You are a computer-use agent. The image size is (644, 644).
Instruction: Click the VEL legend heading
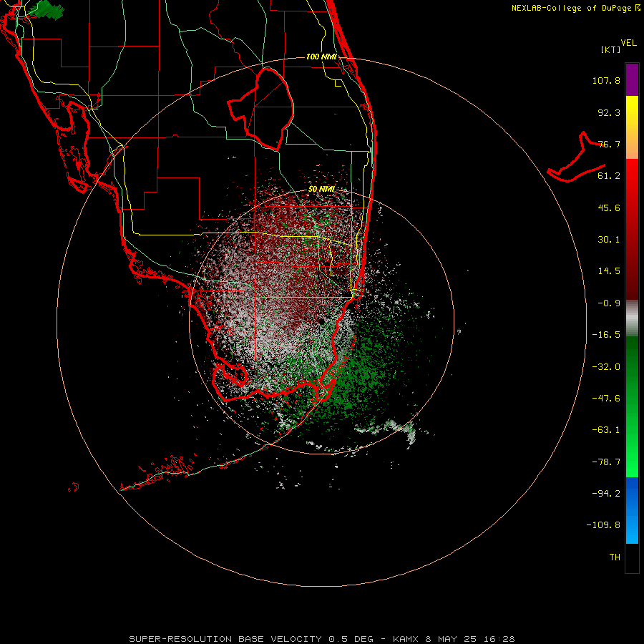coord(629,43)
